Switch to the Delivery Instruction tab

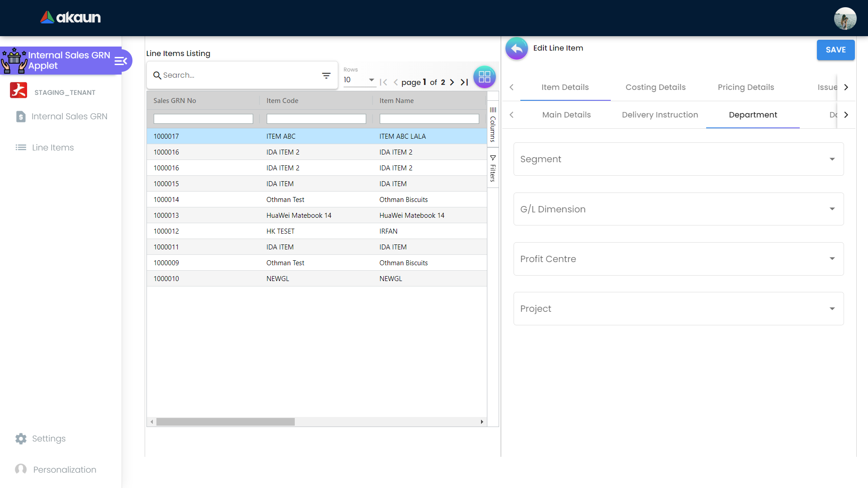(660, 115)
